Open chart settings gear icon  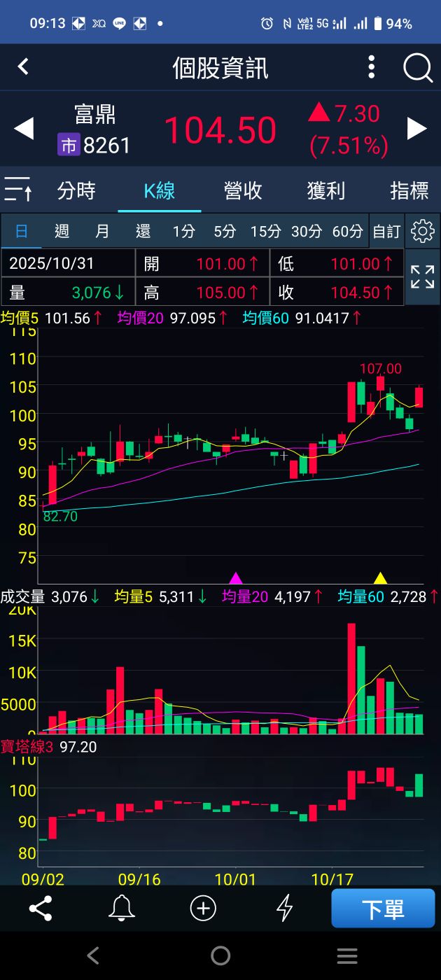click(x=423, y=231)
